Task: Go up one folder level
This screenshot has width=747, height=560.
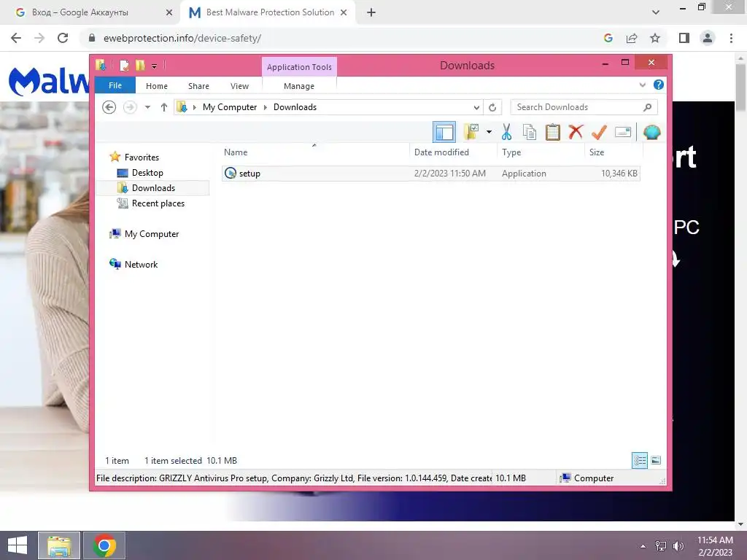Action: point(164,107)
